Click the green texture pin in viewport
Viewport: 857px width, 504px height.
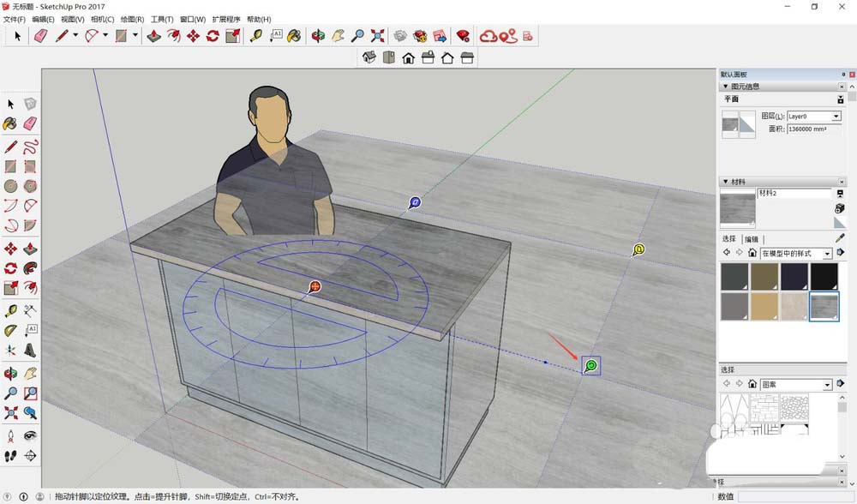[x=590, y=366]
